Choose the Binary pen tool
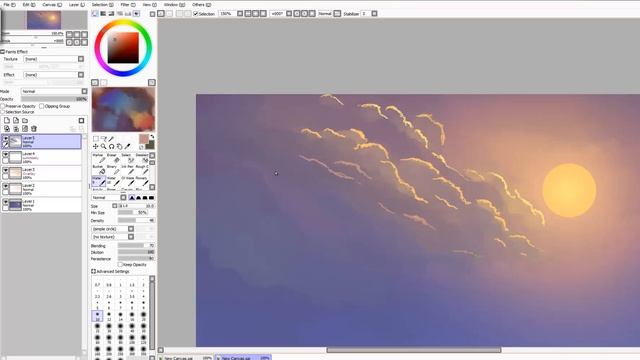The height and width of the screenshot is (360, 640). coord(113,170)
